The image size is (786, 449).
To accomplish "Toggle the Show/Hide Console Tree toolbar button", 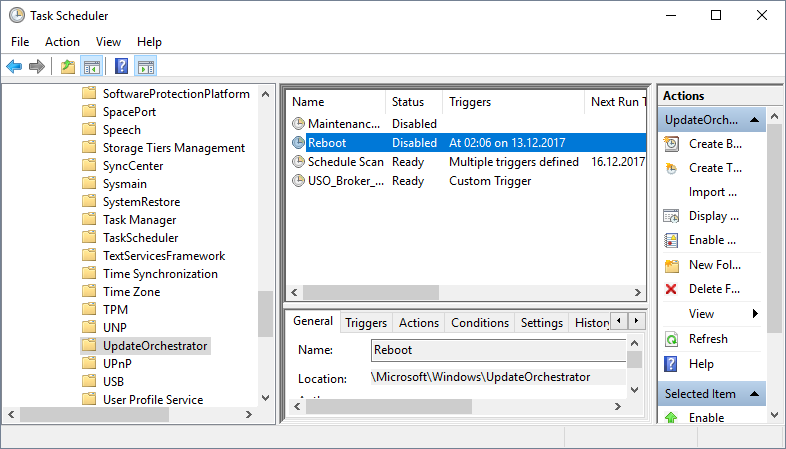I will tap(92, 67).
